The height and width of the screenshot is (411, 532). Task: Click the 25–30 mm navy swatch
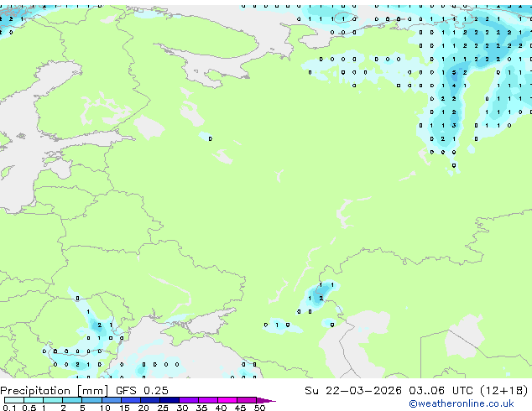(170, 400)
